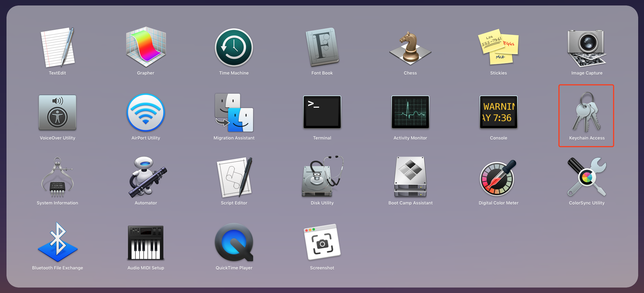644x293 pixels.
Task: Click the "Migration Assistant" label
Action: [234, 138]
